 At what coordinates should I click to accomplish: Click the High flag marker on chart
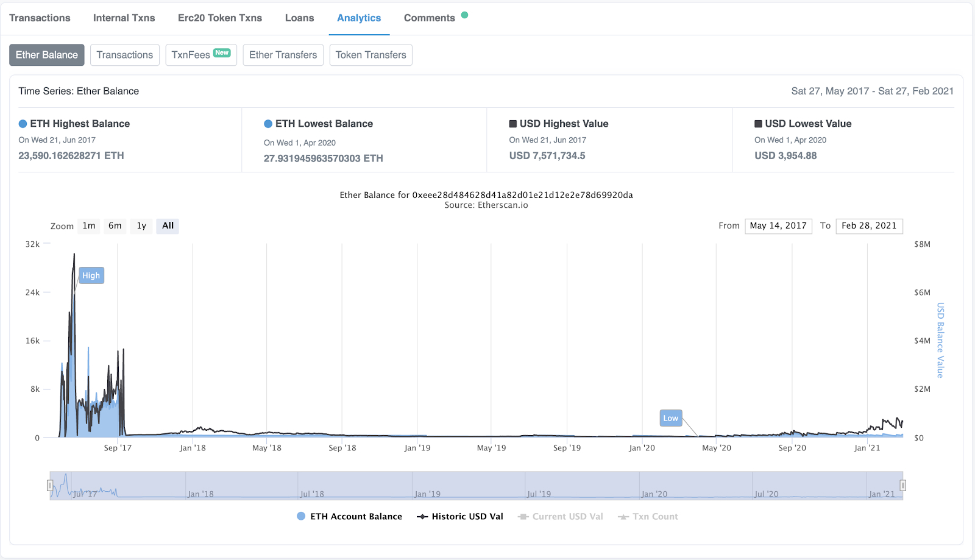[91, 275]
